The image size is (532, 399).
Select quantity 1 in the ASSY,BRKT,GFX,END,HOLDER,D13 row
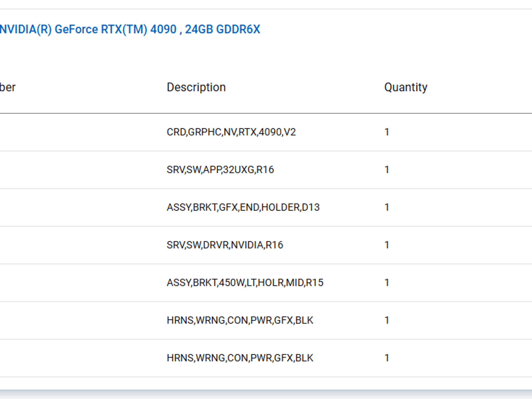pos(387,207)
